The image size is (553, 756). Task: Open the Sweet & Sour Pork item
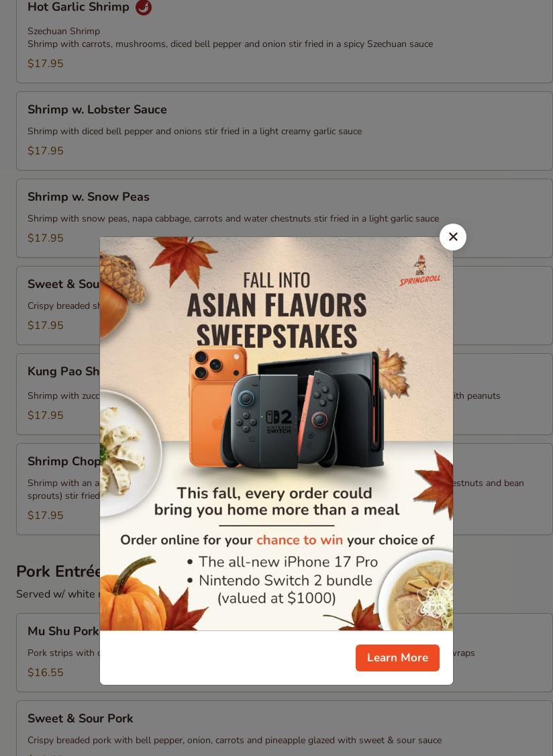pos(285,728)
